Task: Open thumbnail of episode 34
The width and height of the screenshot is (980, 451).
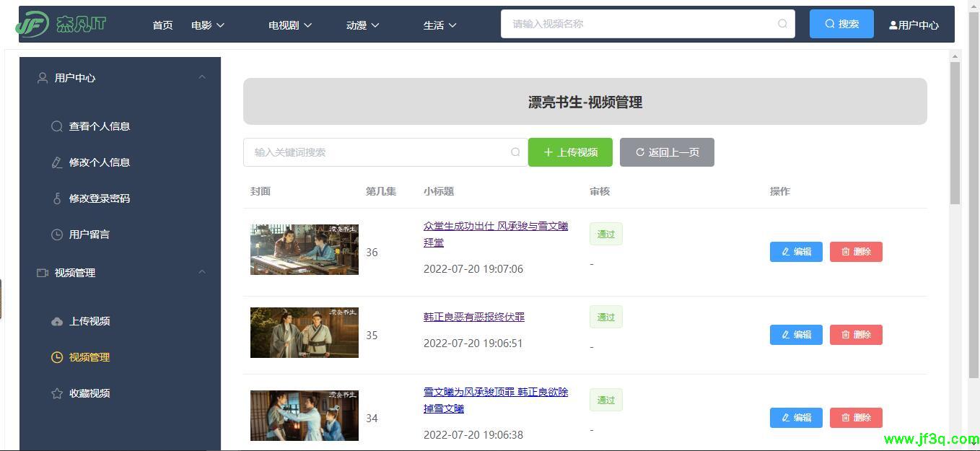Action: [x=304, y=416]
